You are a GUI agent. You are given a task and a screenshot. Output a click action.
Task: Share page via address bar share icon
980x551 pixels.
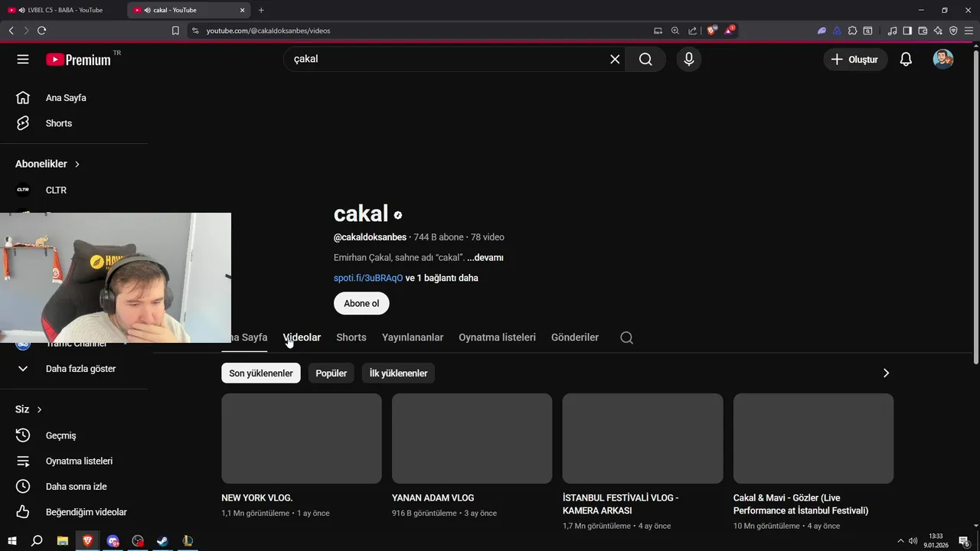(693, 31)
